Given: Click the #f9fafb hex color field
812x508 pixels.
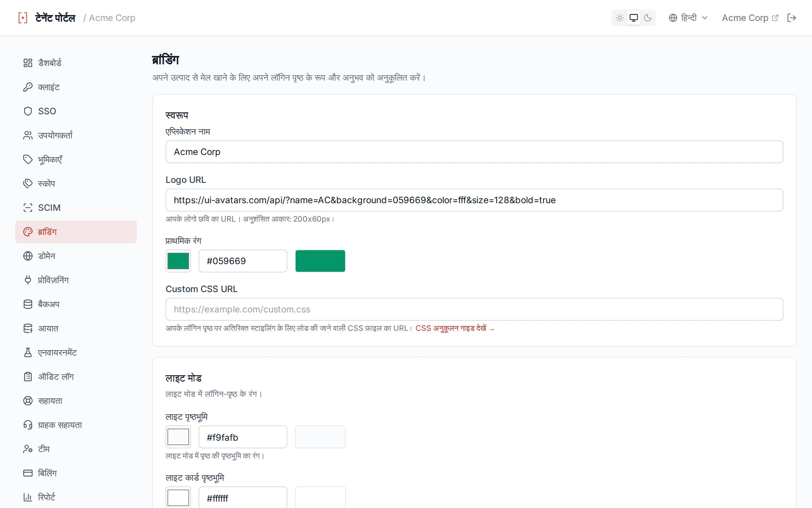Looking at the screenshot, I should (x=243, y=437).
